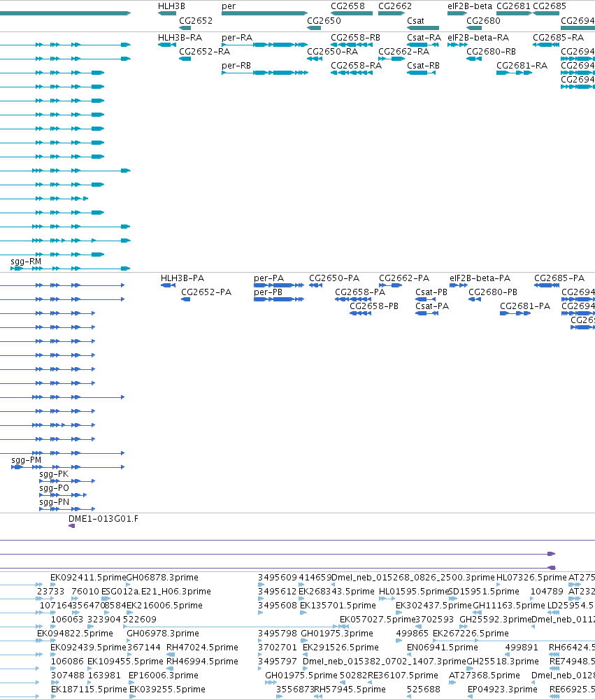Select protein per-PA
Screen dimensions: 595x700
[x=268, y=278]
